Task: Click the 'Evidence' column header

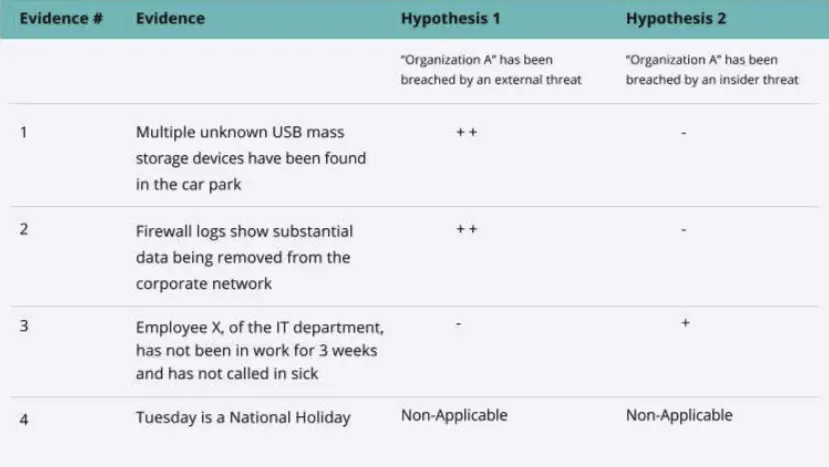Action: 170,19
